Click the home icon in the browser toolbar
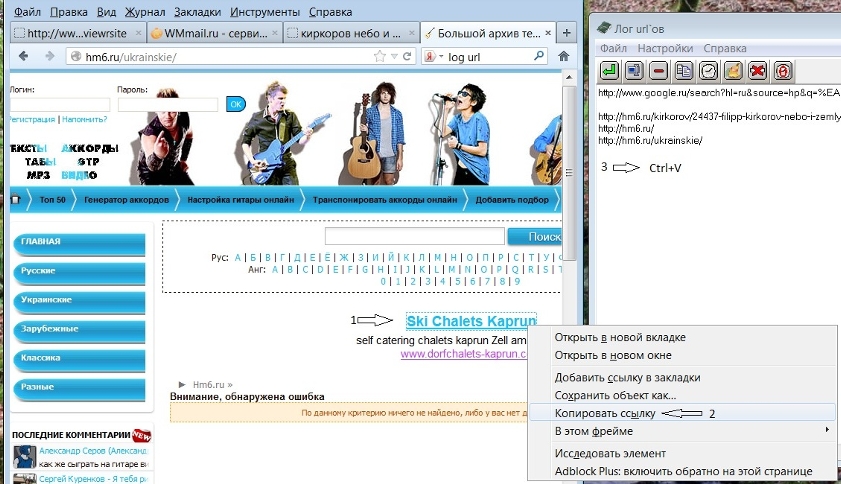841x484 pixels. point(563,56)
